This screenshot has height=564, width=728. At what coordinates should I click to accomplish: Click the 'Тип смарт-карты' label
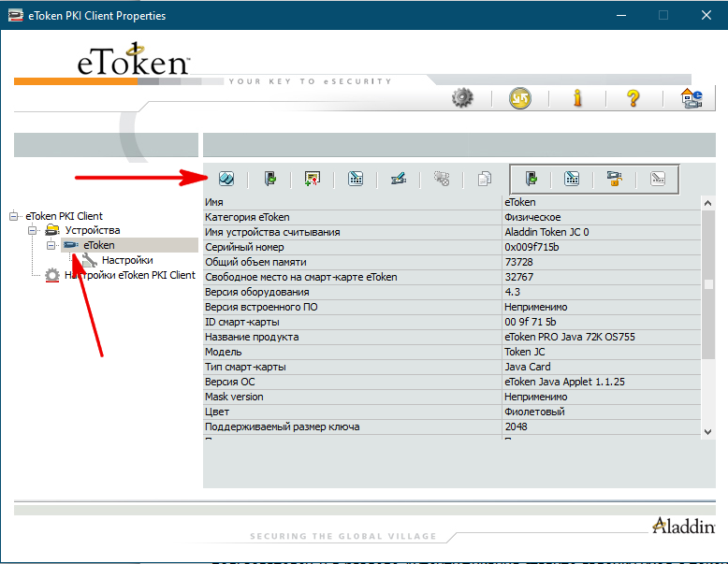point(245,367)
